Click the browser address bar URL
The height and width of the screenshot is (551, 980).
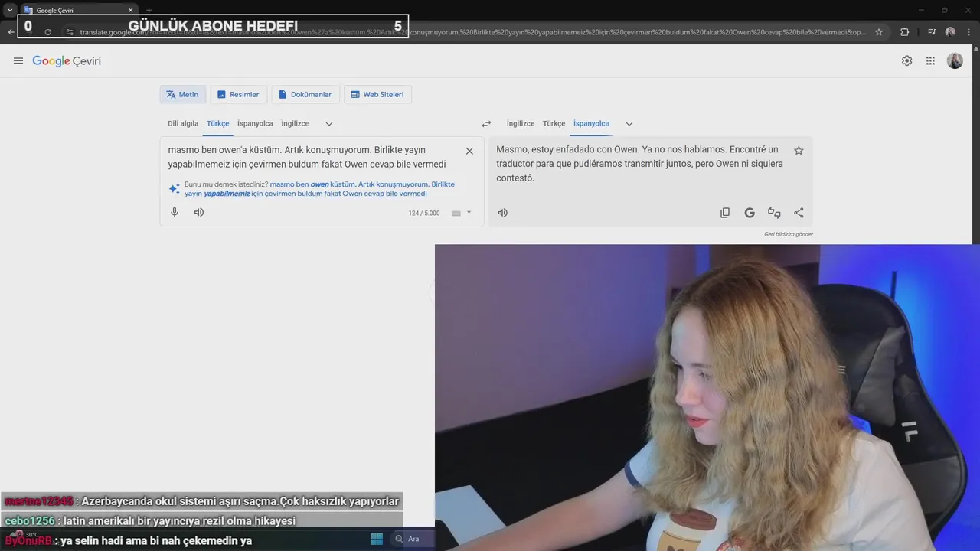[x=473, y=32]
